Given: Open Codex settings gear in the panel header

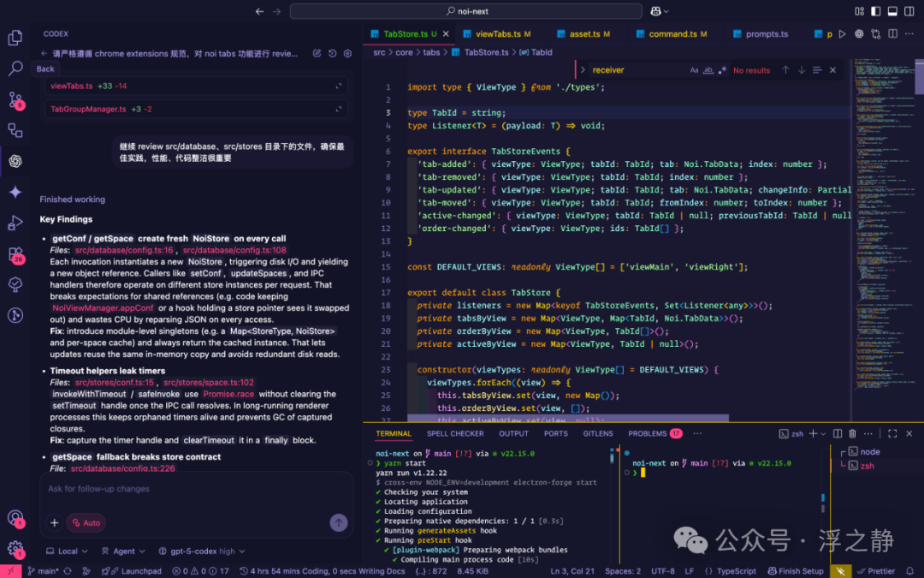Looking at the screenshot, I should click(347, 53).
